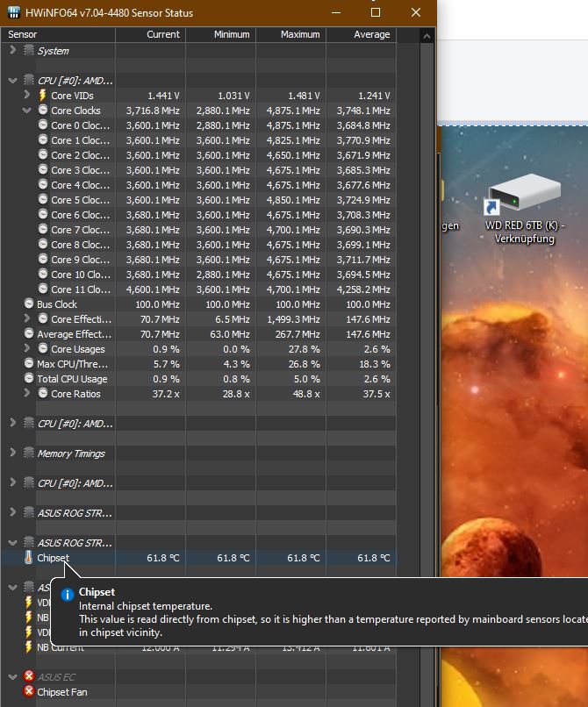Image resolution: width=588 pixels, height=707 pixels.
Task: Expand the Core VIDs row
Action: 27,95
